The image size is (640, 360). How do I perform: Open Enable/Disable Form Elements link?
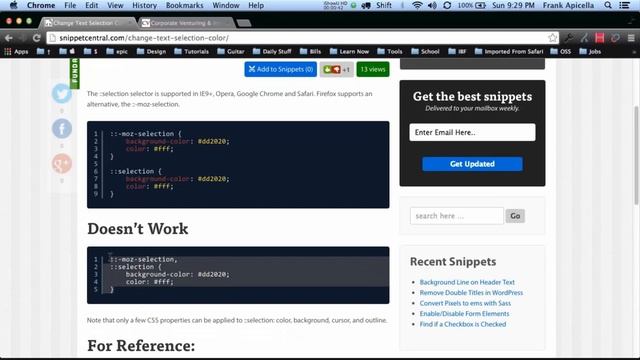(464, 313)
